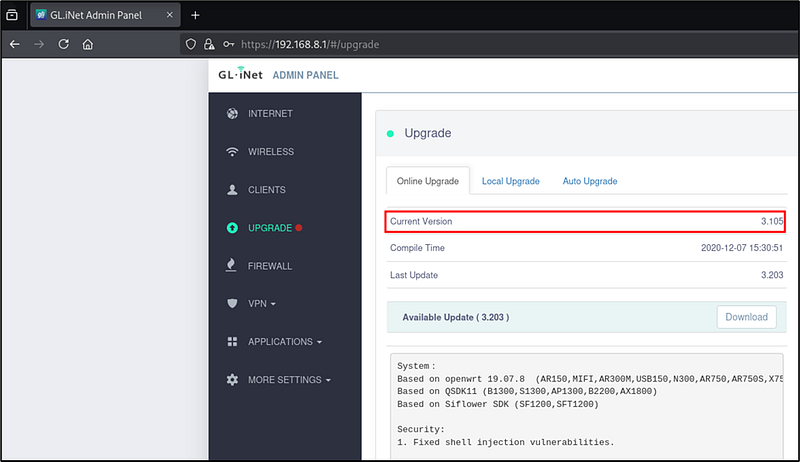Click the Last Update value 3.203
This screenshot has height=462, width=800.
[772, 275]
